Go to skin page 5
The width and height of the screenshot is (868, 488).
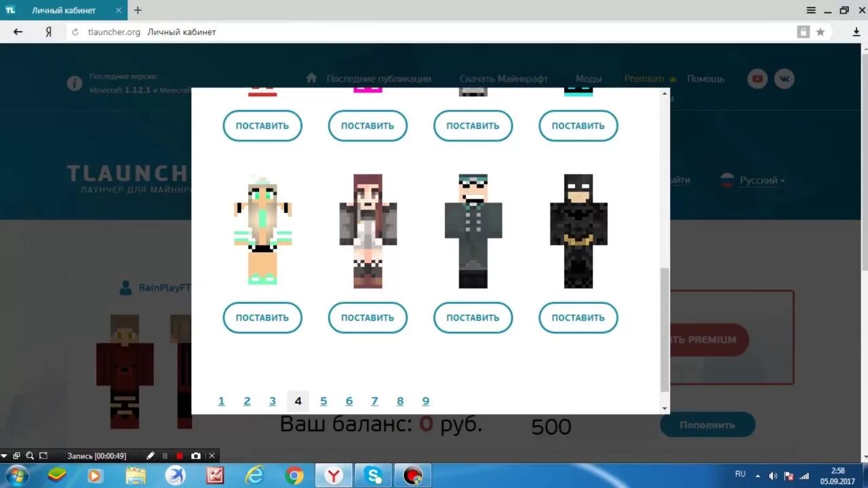(x=323, y=401)
